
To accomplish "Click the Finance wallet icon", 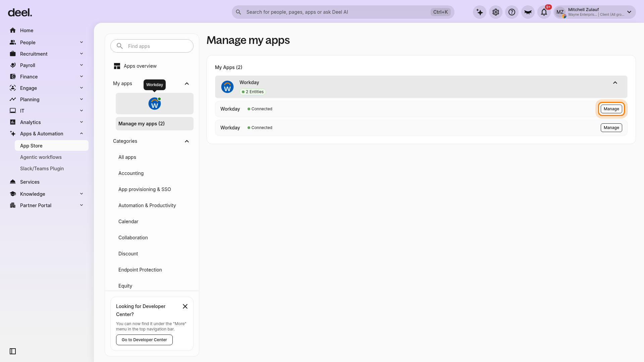I will pos(13,76).
